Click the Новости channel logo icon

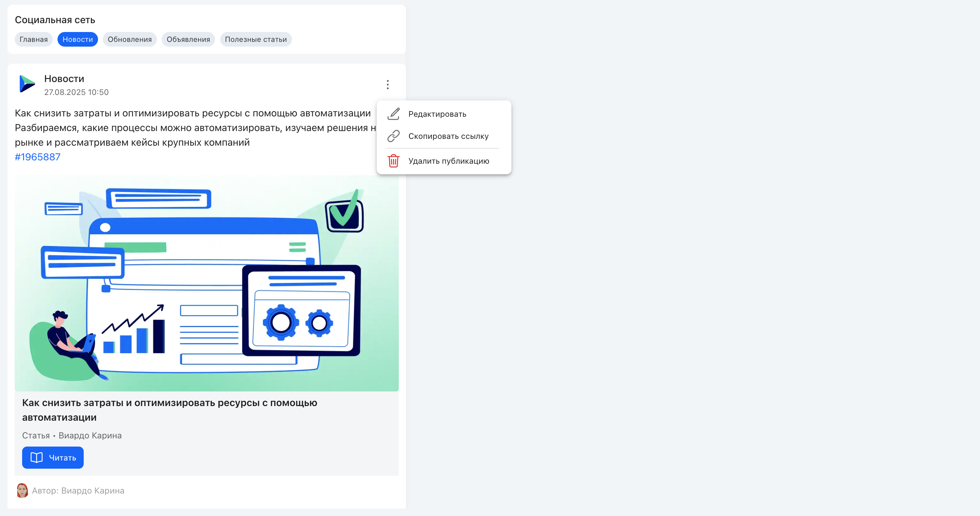(27, 84)
